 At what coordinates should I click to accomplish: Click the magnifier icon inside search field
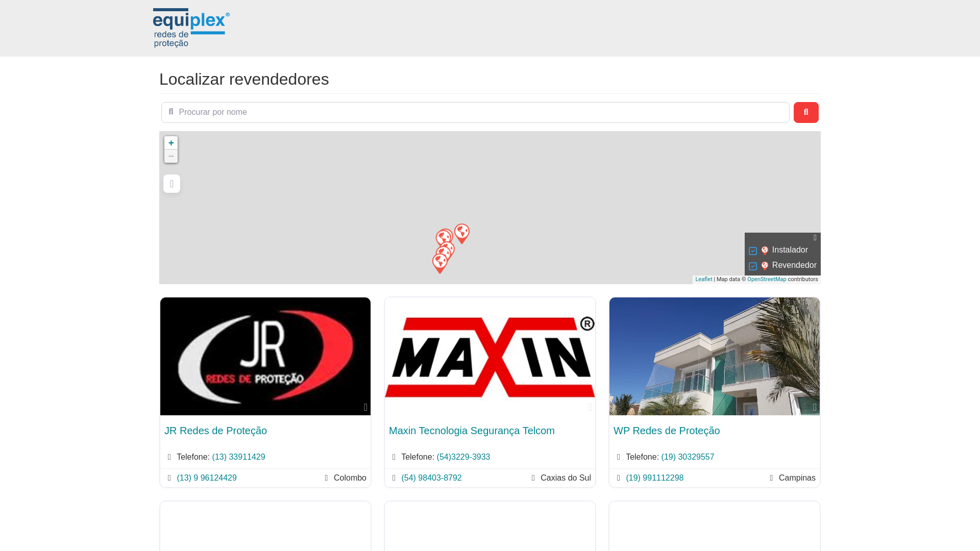(171, 112)
